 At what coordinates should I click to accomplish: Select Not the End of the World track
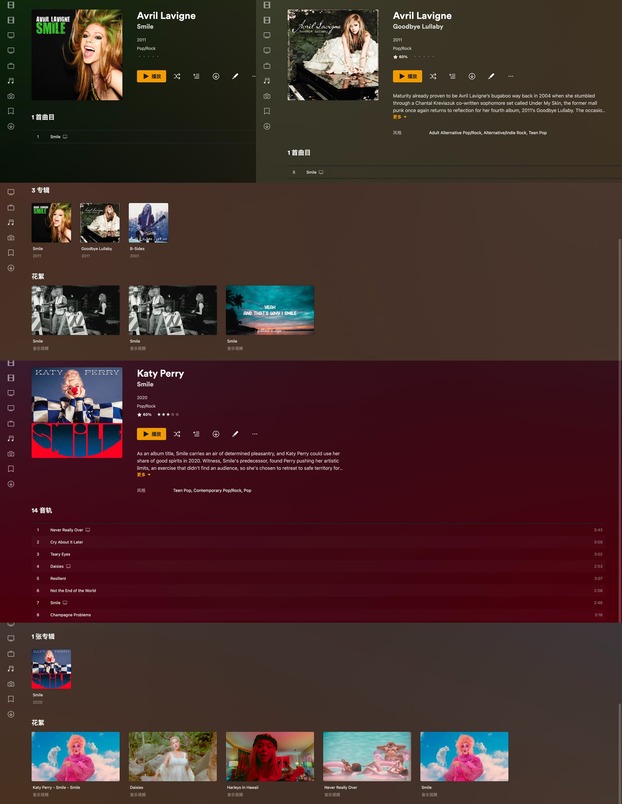pos(317,591)
